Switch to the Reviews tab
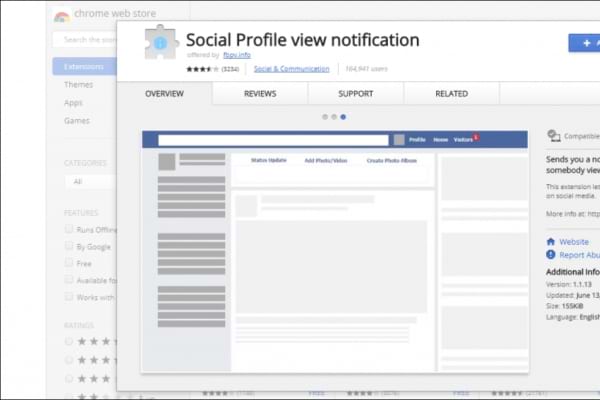600x400 pixels. point(260,94)
